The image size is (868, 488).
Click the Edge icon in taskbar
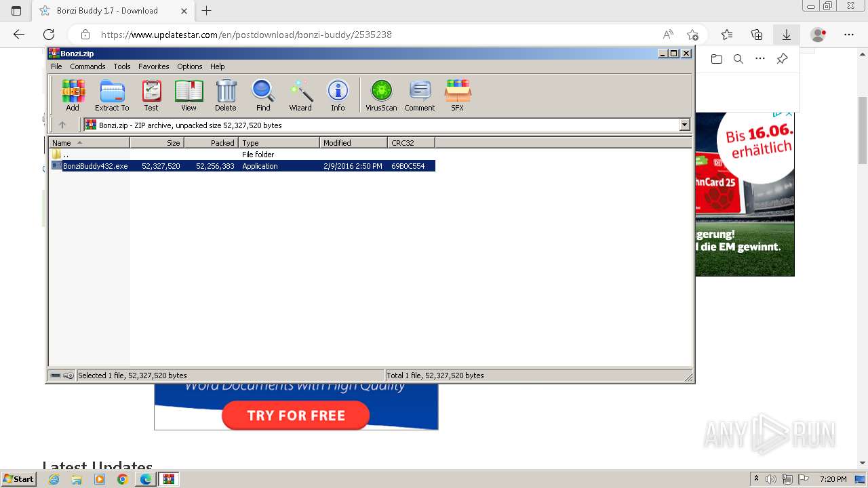click(x=145, y=479)
